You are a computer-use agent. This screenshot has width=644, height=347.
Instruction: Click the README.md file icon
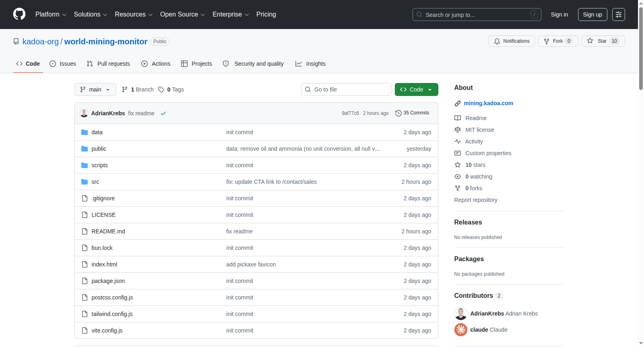(x=85, y=231)
